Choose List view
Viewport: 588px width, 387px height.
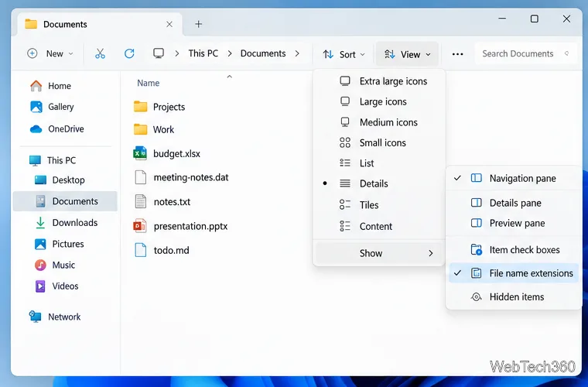pos(379,163)
